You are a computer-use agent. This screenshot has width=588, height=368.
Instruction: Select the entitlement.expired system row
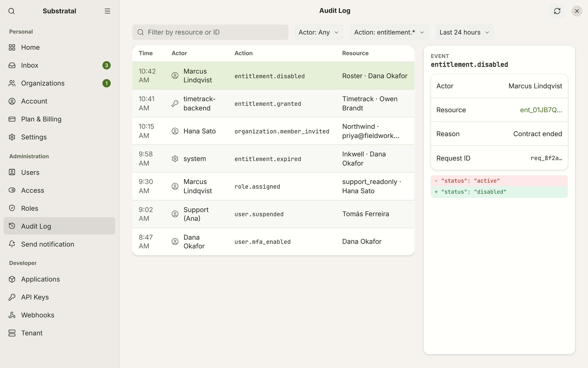click(x=273, y=159)
